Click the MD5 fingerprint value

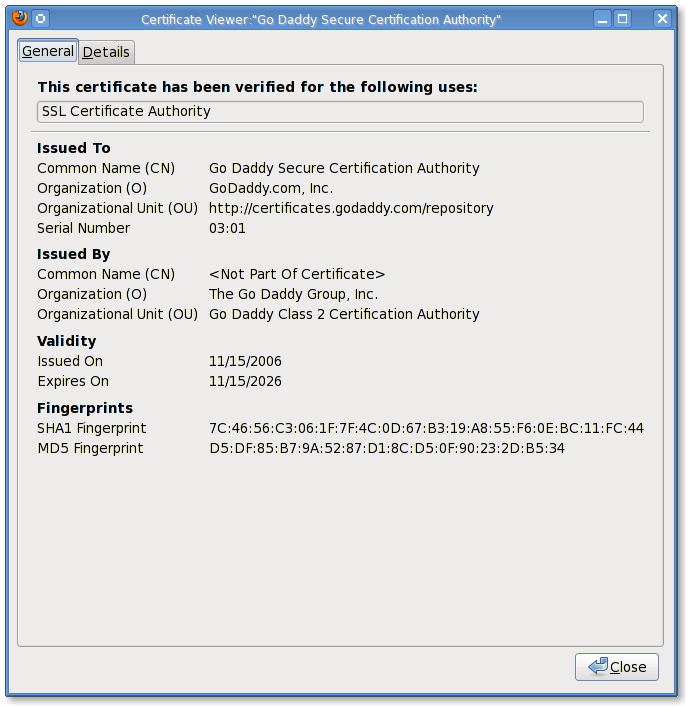pos(387,448)
